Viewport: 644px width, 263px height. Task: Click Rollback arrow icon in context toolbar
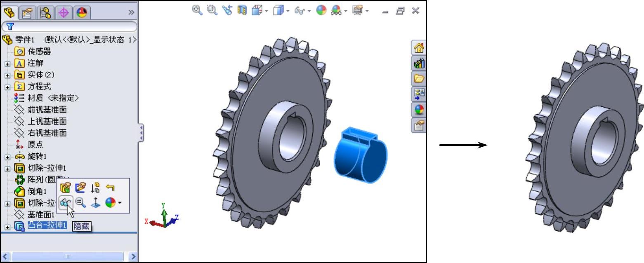tap(110, 188)
